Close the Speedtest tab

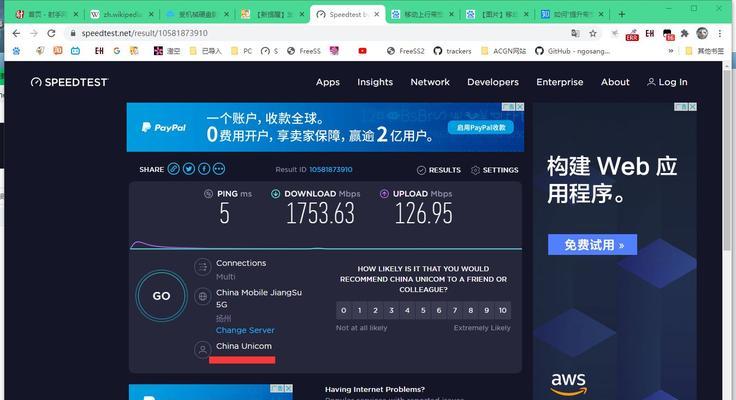(x=376, y=15)
